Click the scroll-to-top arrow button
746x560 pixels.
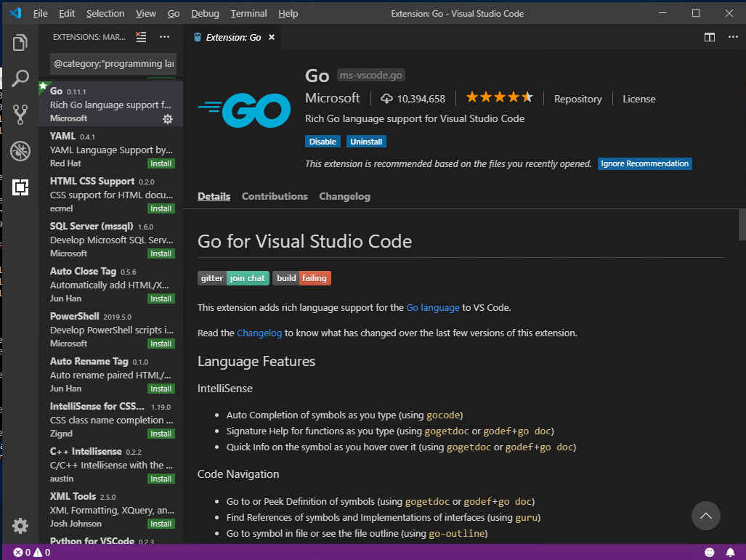(705, 516)
